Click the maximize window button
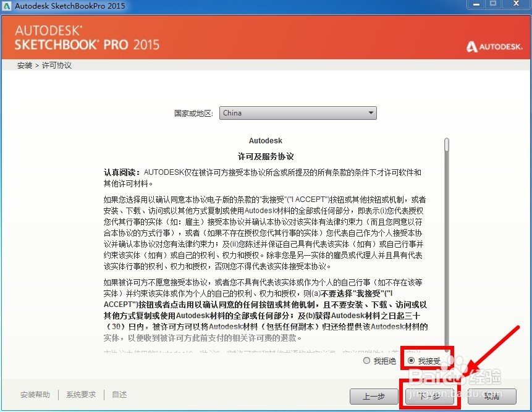The height and width of the screenshot is (412, 532). point(493,4)
